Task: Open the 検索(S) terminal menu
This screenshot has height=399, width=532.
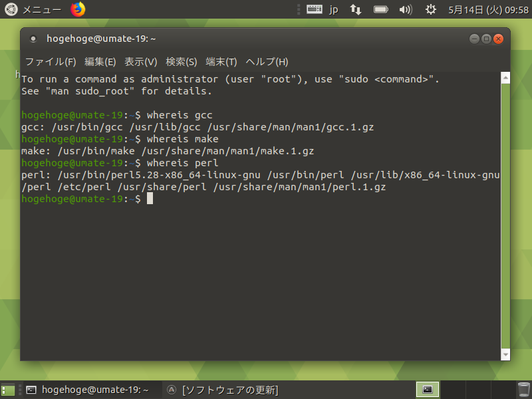Action: pyautogui.click(x=181, y=62)
